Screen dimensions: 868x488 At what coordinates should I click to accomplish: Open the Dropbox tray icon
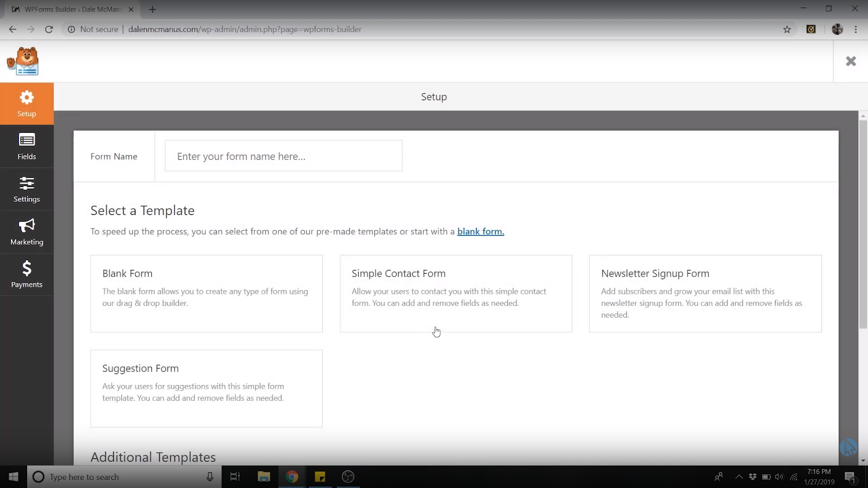point(752,477)
